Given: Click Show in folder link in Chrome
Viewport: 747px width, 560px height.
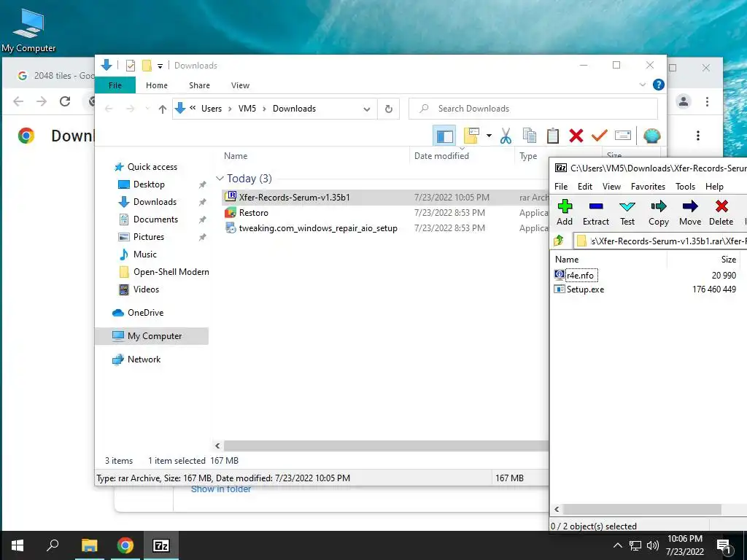Looking at the screenshot, I should coord(220,489).
